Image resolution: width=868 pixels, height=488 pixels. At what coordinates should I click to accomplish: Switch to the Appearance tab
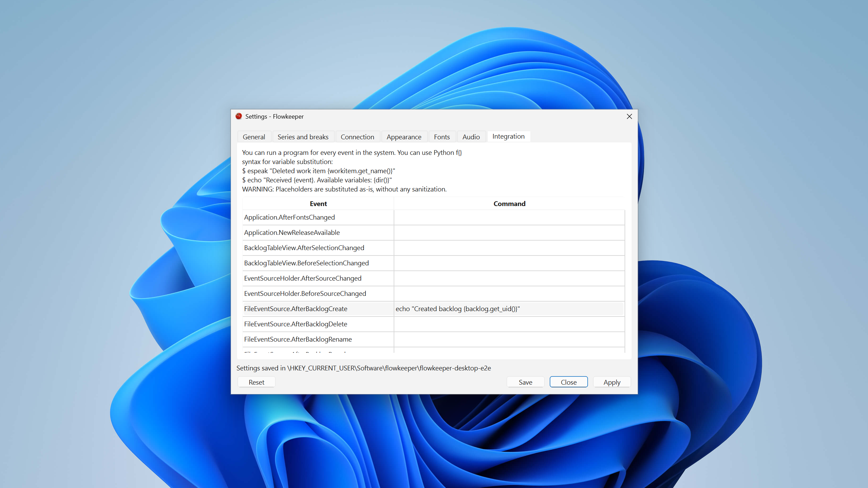point(404,137)
